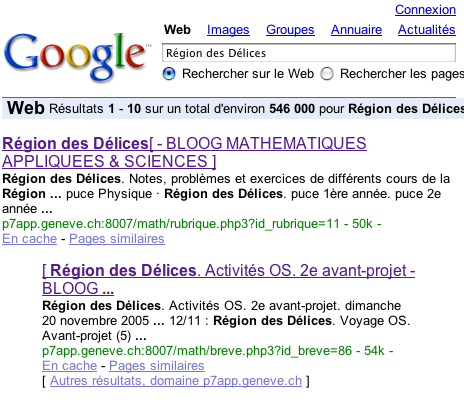The image size is (464, 400).
Task: Click the Google logo
Action: [76, 56]
